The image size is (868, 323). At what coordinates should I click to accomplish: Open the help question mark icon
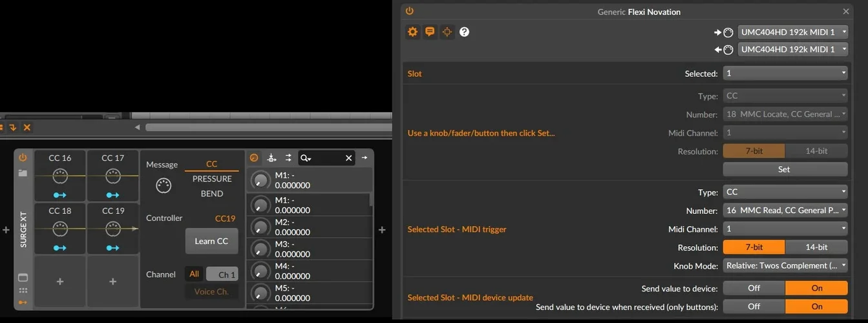point(464,32)
